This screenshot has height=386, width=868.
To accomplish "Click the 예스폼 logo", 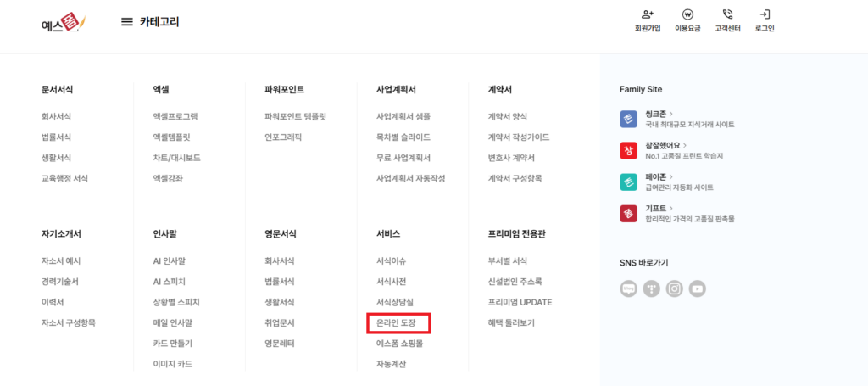I will point(64,23).
